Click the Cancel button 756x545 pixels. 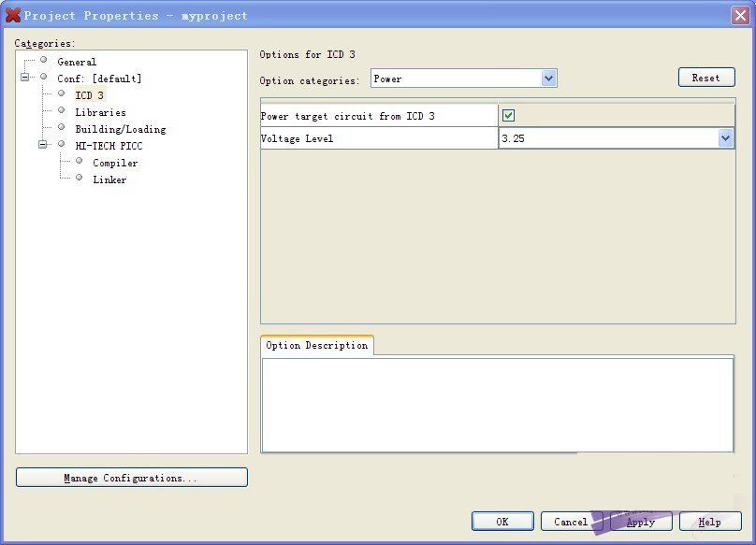point(572,522)
